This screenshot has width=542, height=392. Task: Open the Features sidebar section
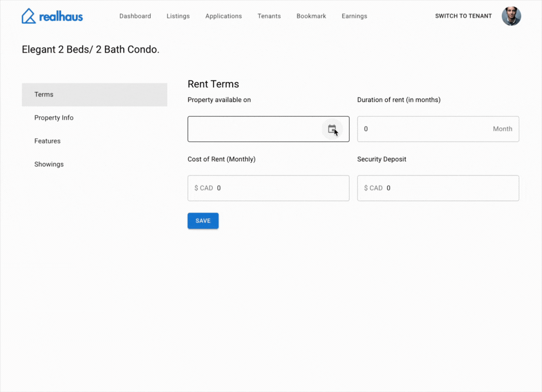(x=48, y=141)
